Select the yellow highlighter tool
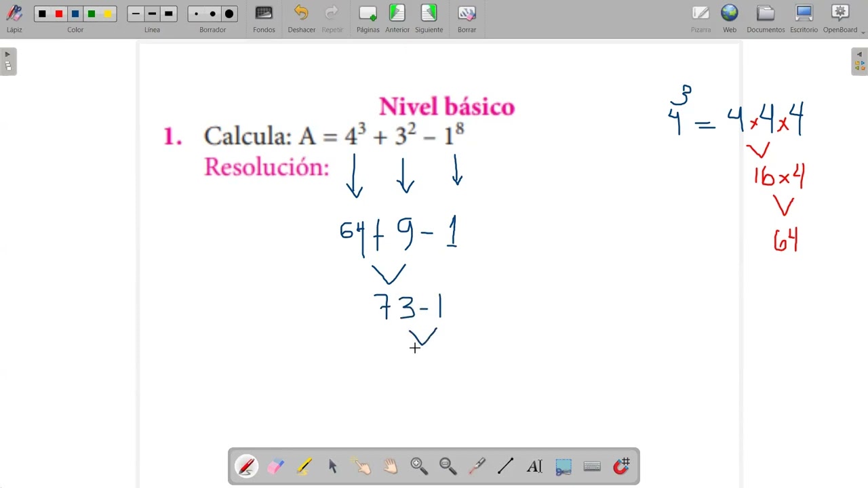The height and width of the screenshot is (488, 868). coord(304,466)
